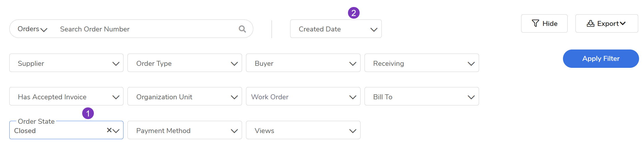644x145 pixels.
Task: Open the Has Accepted Invoice dropdown
Action: [x=66, y=96]
